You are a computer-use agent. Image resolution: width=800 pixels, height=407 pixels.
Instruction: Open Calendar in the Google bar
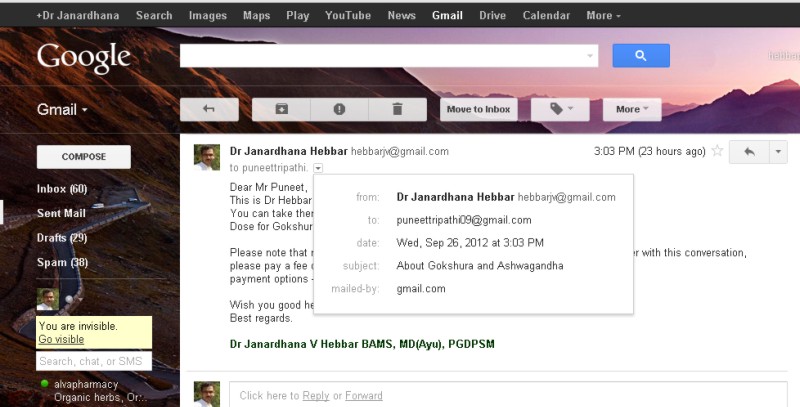pos(546,15)
